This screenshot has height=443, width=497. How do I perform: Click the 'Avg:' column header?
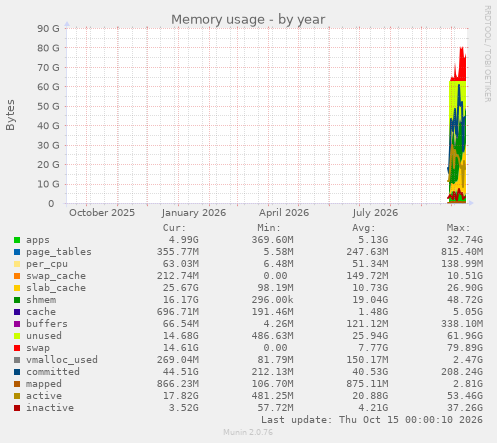click(x=364, y=228)
